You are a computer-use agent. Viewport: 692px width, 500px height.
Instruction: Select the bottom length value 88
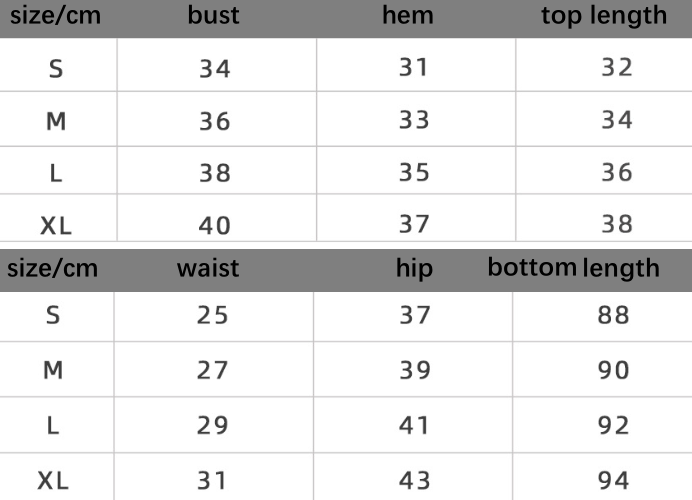614,316
